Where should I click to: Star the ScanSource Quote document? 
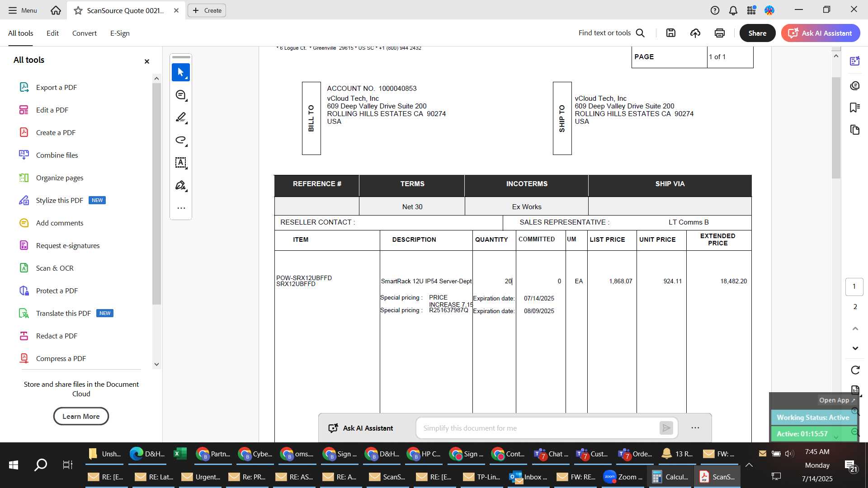tap(78, 10)
